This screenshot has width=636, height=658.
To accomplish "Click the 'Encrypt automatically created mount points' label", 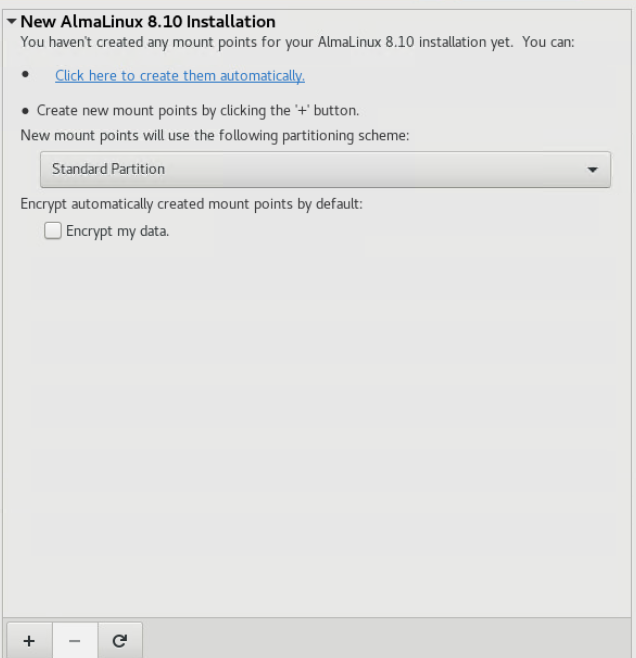I will tap(191, 204).
